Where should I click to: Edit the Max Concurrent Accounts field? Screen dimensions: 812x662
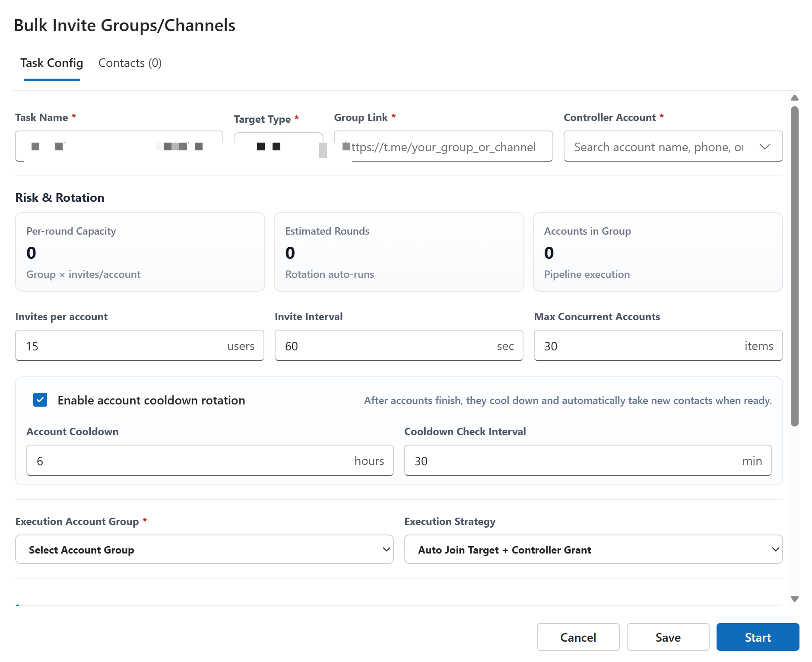point(658,345)
